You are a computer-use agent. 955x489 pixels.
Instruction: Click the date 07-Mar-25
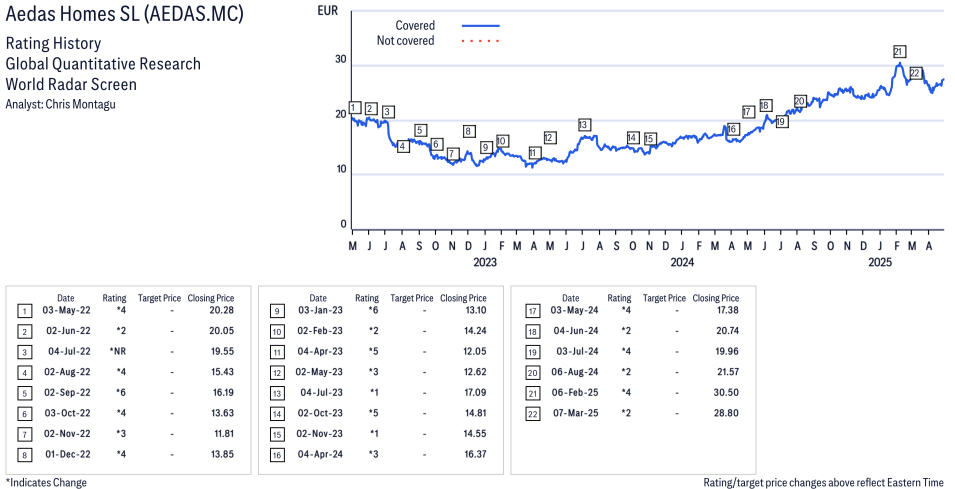(576, 413)
